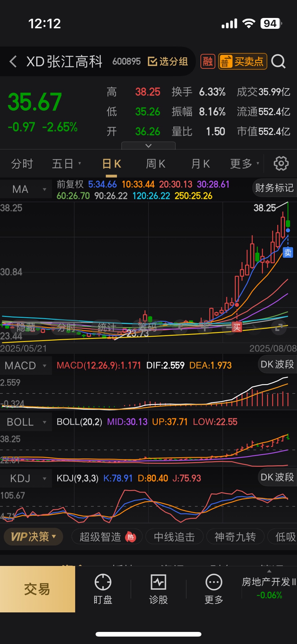Tap the fullscreen expand chart icon
Viewport: 297px width, 644px height.
(x=279, y=327)
